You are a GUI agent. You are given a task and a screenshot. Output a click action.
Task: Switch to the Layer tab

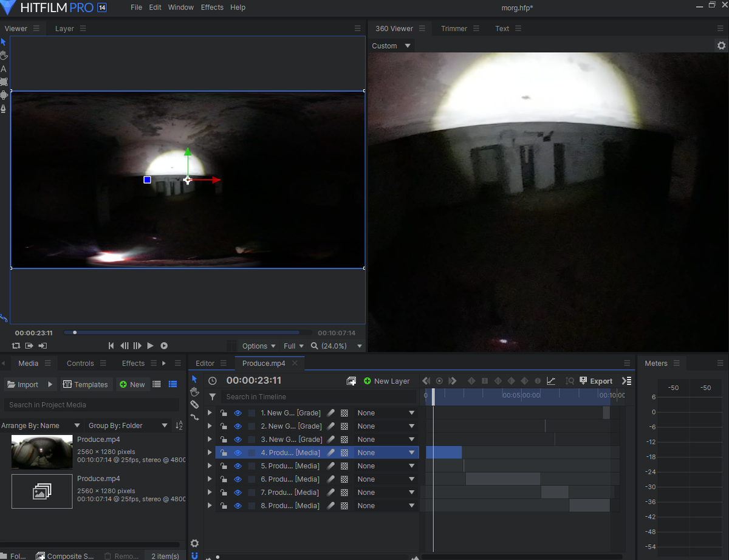(64, 29)
